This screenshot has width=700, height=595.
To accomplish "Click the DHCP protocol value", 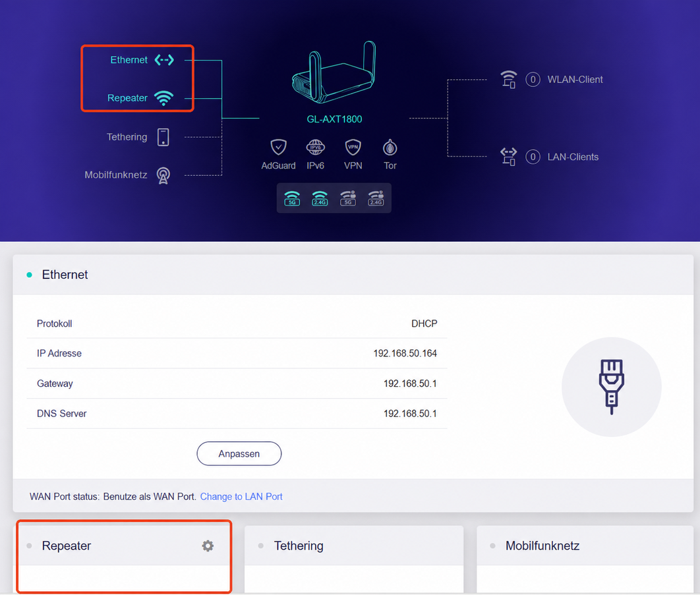I will (424, 323).
